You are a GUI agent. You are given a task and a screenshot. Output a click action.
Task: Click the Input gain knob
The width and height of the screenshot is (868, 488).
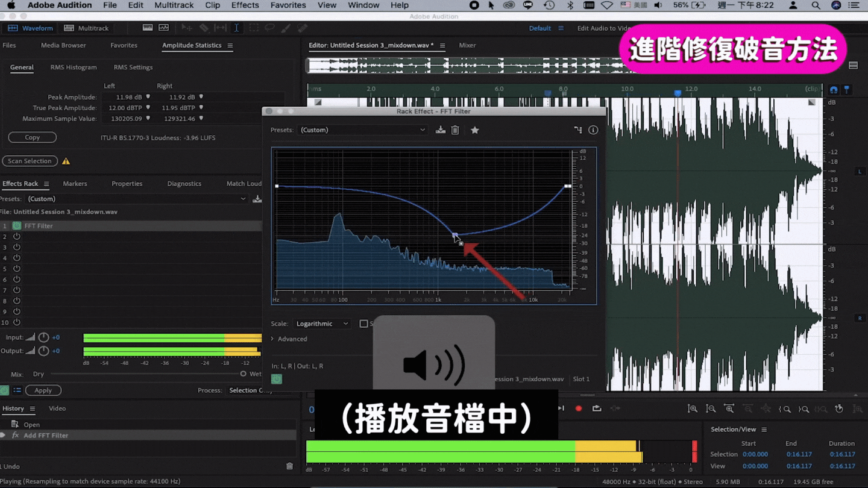pyautogui.click(x=43, y=337)
